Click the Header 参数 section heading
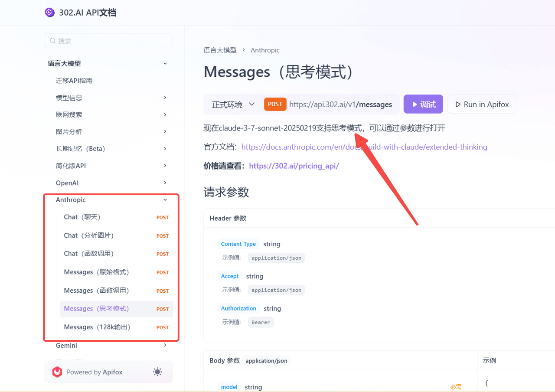 point(228,218)
